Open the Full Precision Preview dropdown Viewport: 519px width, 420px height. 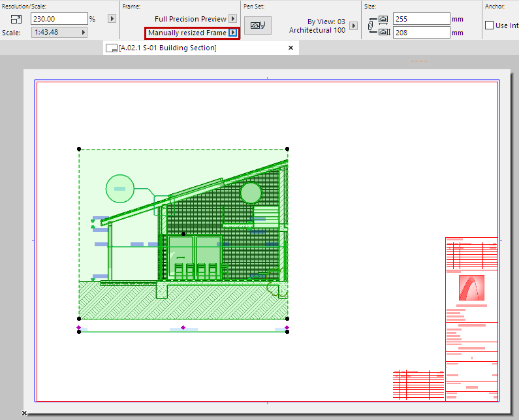coord(232,19)
